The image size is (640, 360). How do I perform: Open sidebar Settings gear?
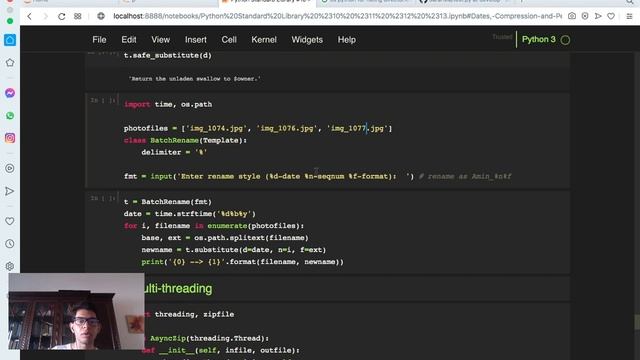coord(10,266)
